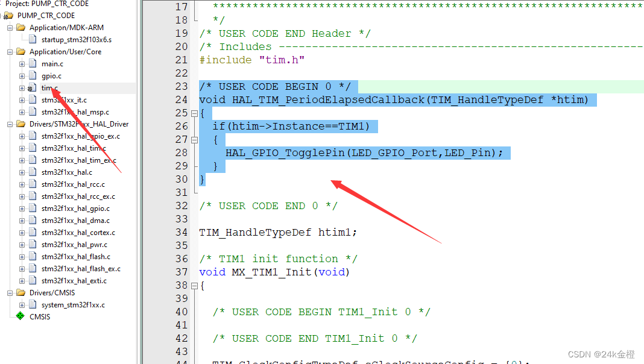Screen dimensions: 644x364
Task: Click line number 34 in the gutter
Action: point(181,232)
